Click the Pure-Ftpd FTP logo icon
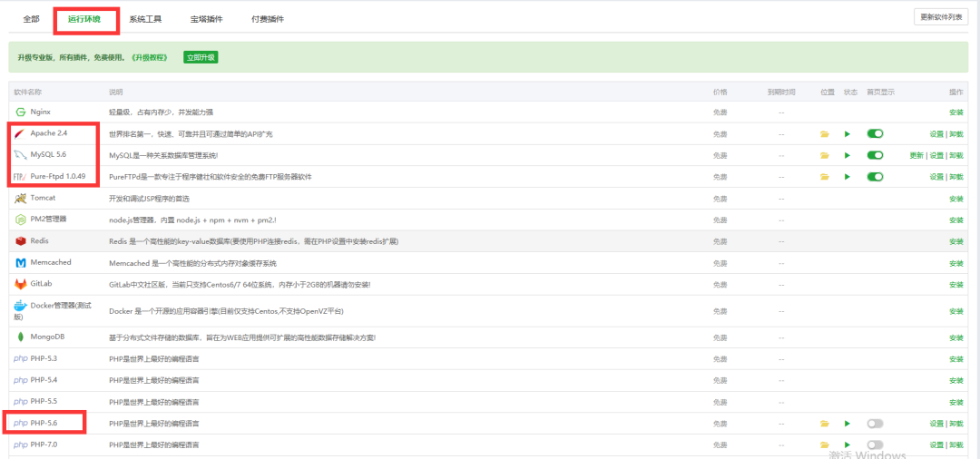The width and height of the screenshot is (980, 459). tap(20, 177)
